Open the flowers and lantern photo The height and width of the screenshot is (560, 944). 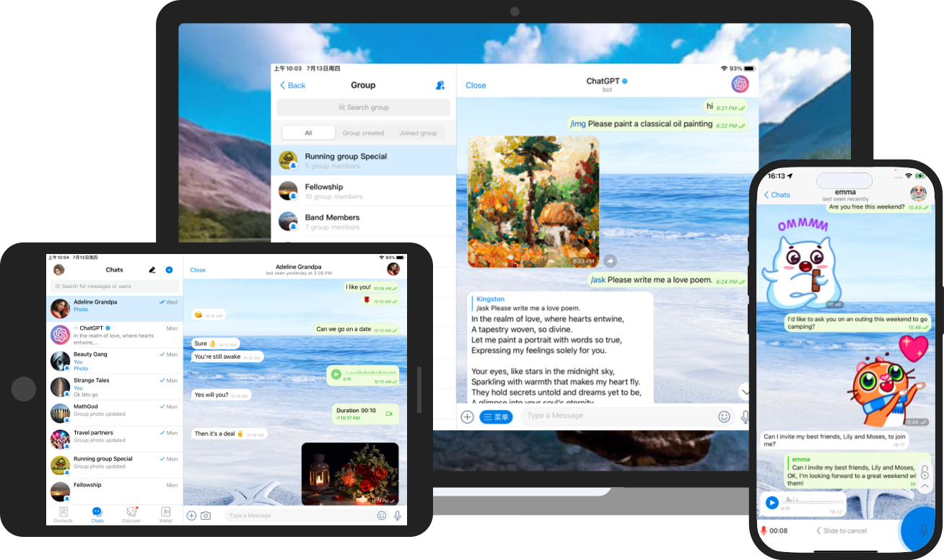coord(349,473)
